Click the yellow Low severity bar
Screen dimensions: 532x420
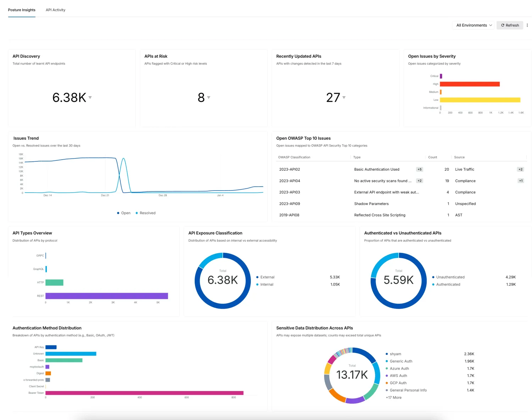click(x=480, y=100)
